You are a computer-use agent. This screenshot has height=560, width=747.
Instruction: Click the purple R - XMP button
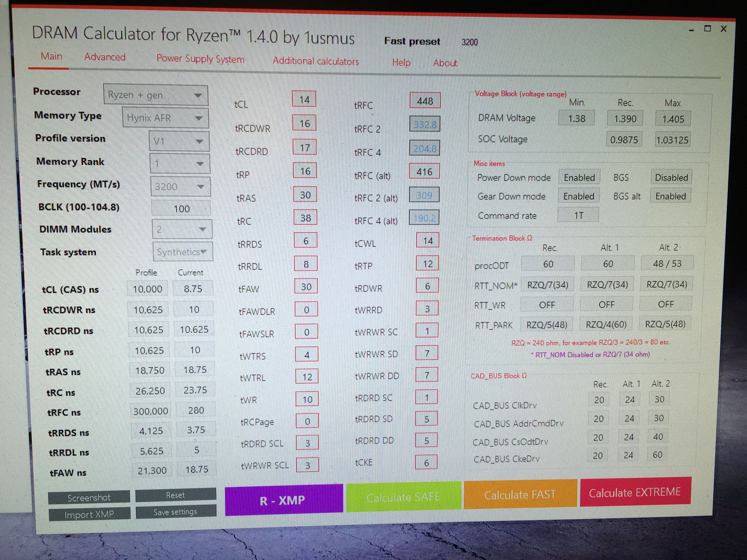pyautogui.click(x=284, y=500)
